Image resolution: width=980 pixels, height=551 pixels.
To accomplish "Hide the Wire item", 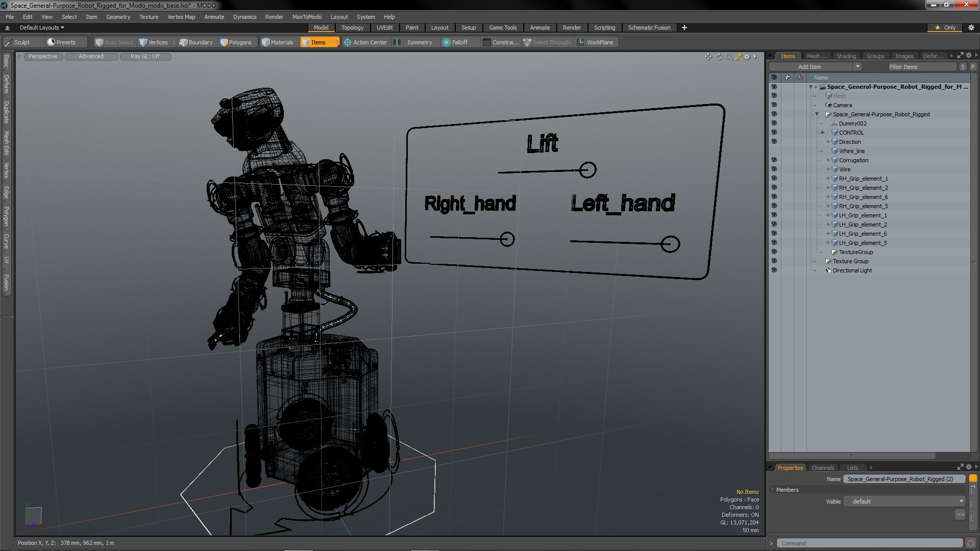I will point(774,169).
